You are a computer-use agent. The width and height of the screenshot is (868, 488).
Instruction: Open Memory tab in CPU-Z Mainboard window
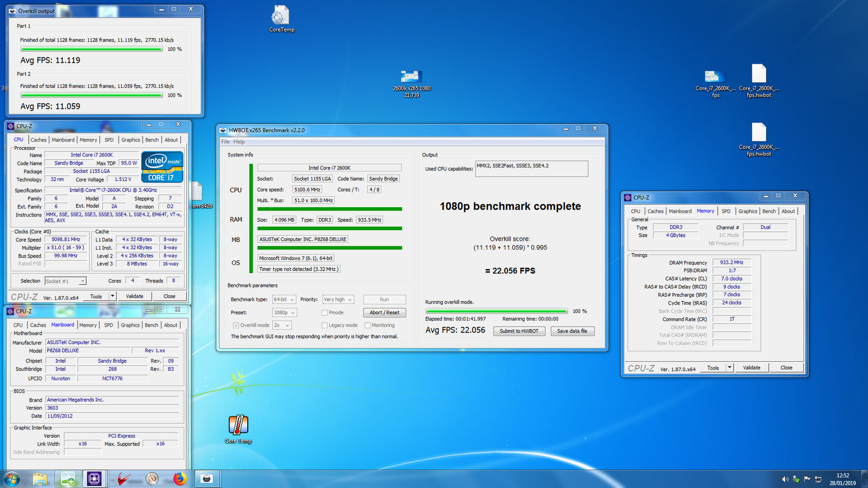(x=88, y=325)
